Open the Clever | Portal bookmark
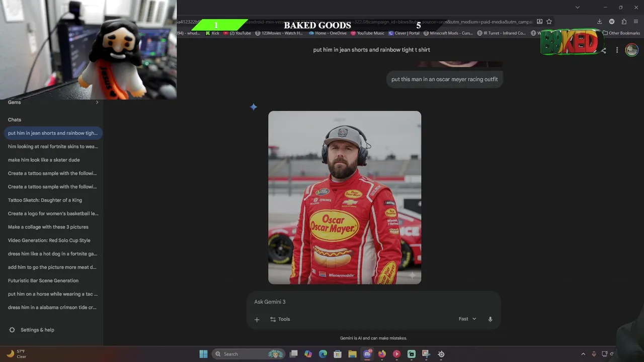The height and width of the screenshot is (362, 644). (404, 33)
